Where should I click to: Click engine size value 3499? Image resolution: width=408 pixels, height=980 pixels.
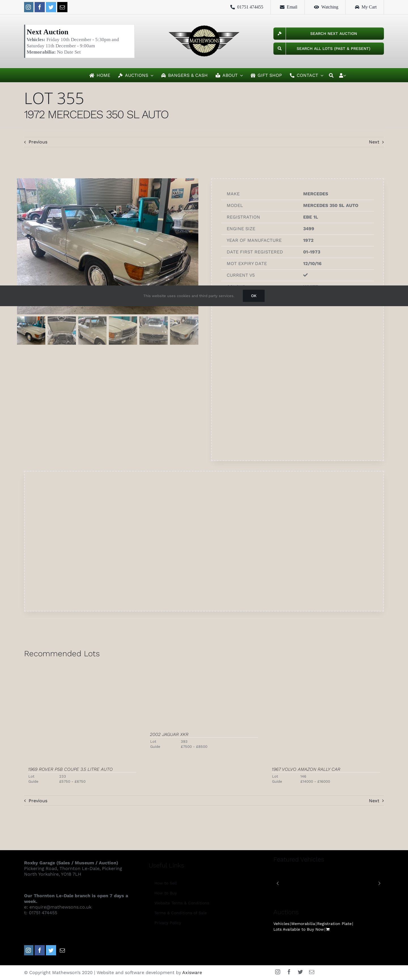308,229
